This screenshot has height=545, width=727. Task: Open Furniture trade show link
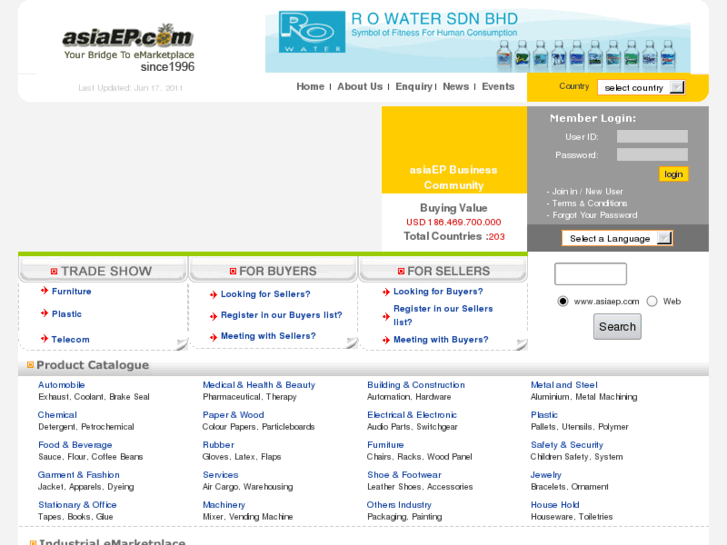tap(71, 291)
